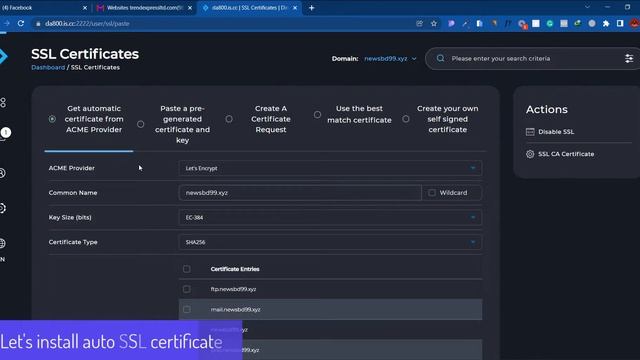Close the SSL Certificates browser tab
The width and height of the screenshot is (640, 360).
click(295, 8)
